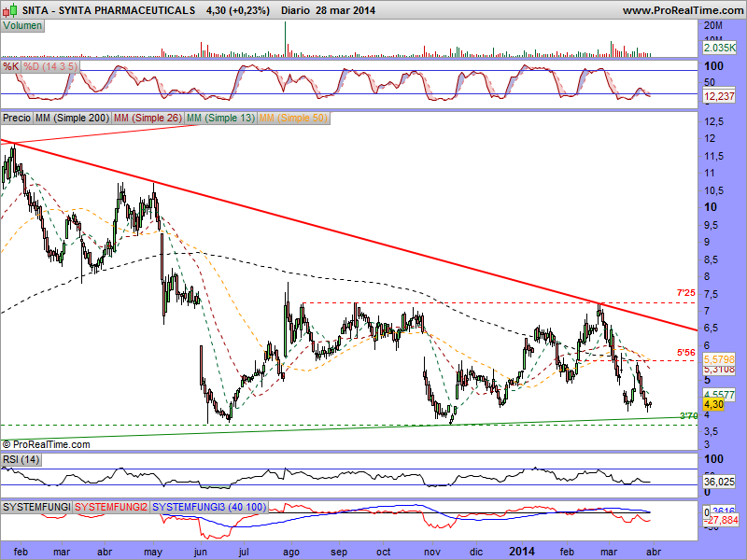Click the sep month label on time axis
The width and height of the screenshot is (747, 560).
point(339,553)
